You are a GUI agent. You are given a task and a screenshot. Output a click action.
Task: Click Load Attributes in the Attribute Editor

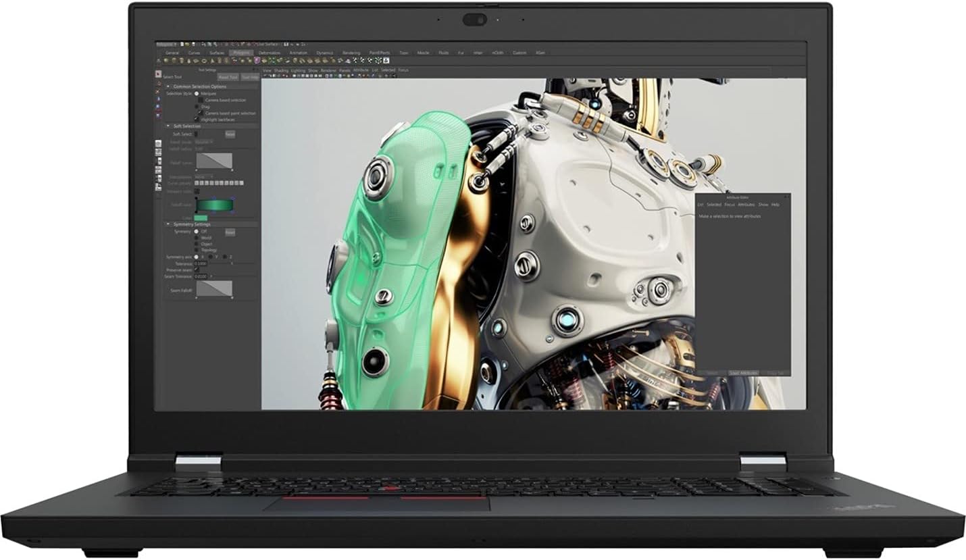click(x=744, y=372)
